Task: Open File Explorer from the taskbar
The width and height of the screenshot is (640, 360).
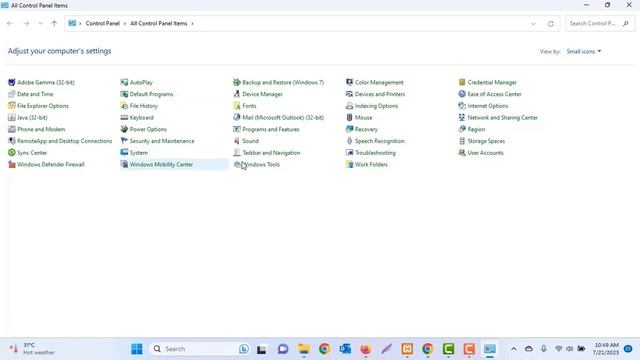Action: click(303, 349)
